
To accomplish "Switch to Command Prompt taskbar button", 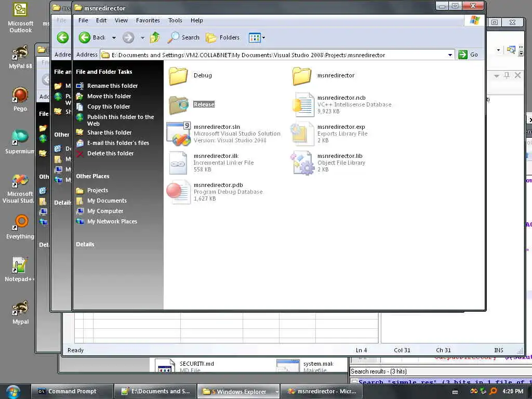I will [72, 392].
